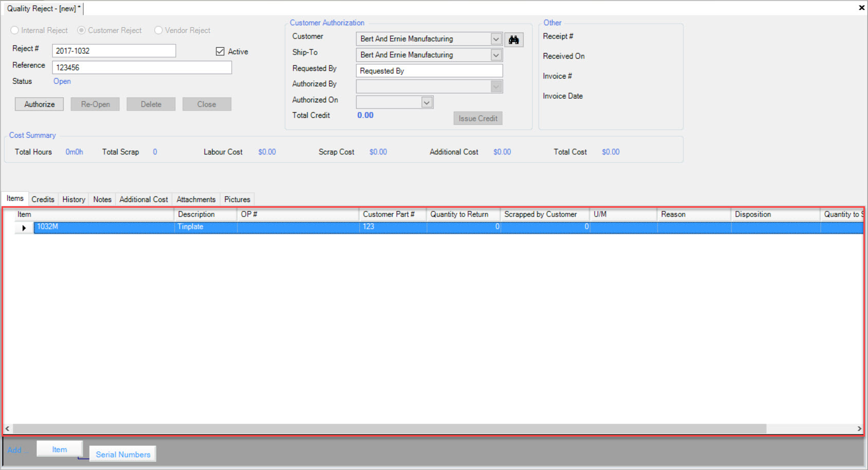Switch to the Notes tab
868x470 pixels.
102,200
